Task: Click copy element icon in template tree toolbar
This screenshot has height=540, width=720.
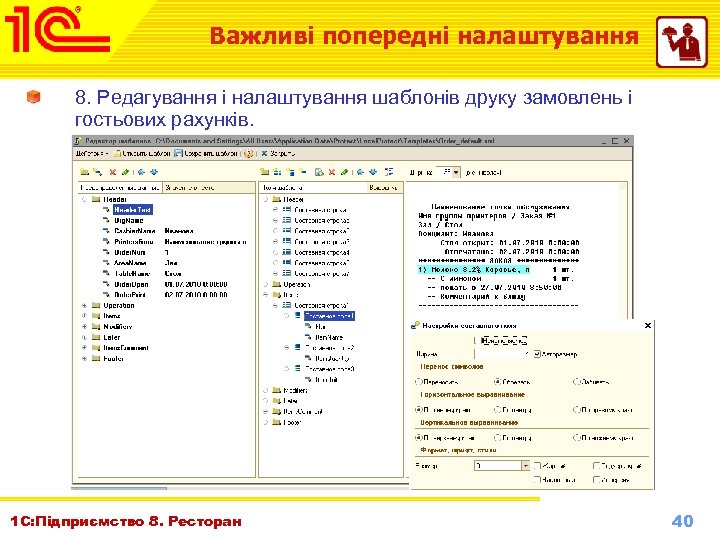Action: click(319, 172)
